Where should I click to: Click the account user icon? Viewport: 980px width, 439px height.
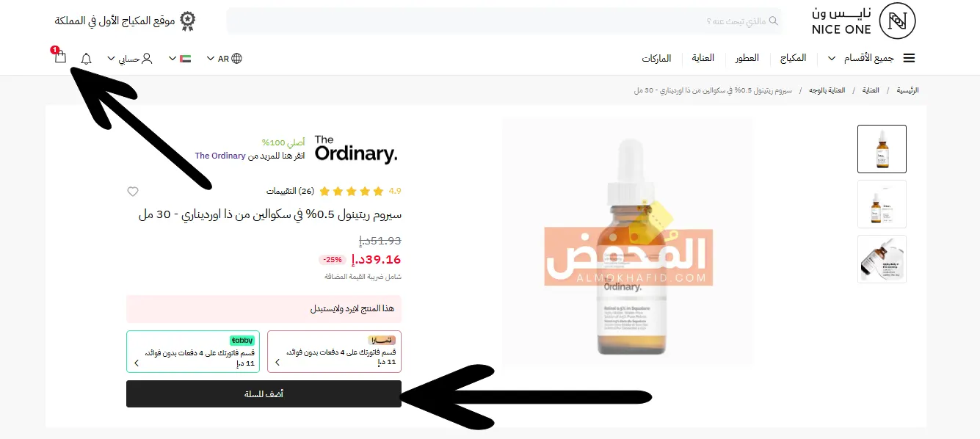147,58
